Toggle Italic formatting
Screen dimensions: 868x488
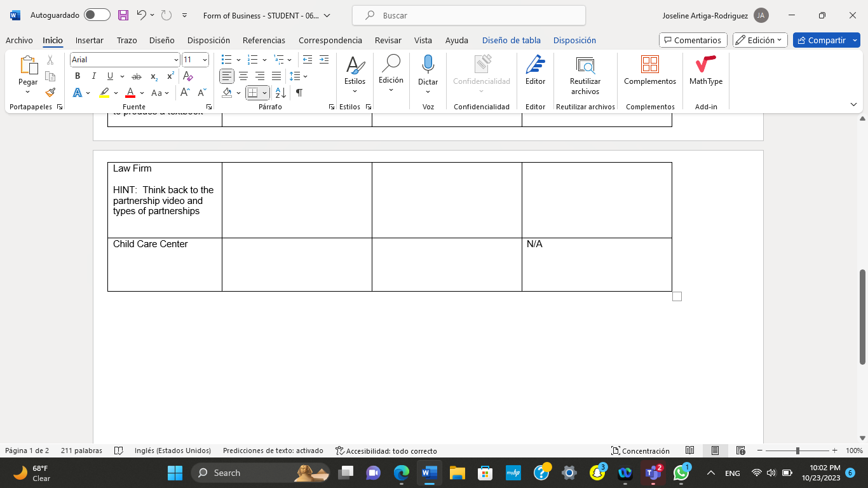94,76
